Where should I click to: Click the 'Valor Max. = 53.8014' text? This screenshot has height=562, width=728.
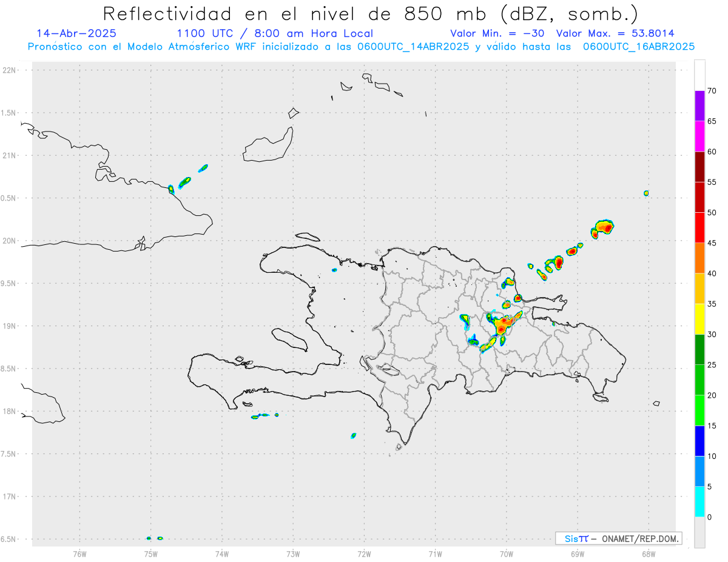[615, 33]
